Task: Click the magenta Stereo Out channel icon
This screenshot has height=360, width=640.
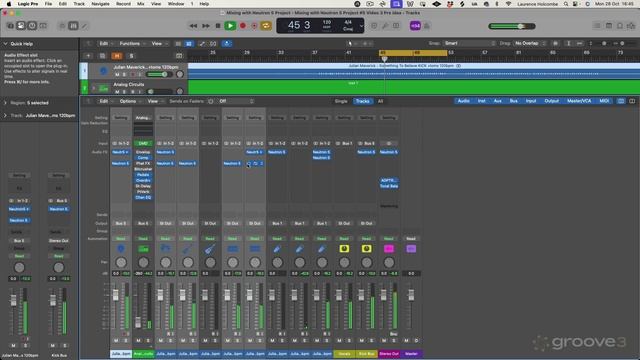Action: click(389, 249)
